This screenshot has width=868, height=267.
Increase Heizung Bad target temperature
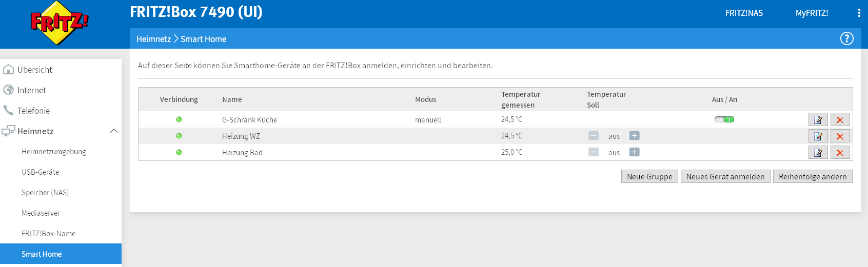point(635,152)
